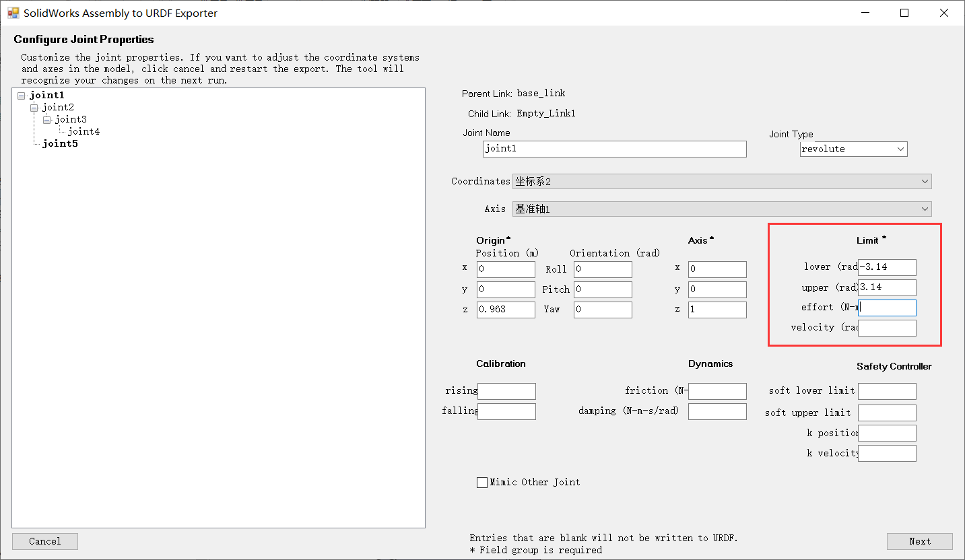Click the soft lower limit field
This screenshot has height=560, width=965.
(x=887, y=391)
